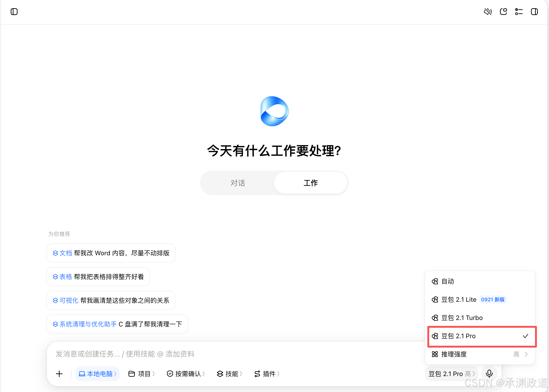The image size is (549, 392).
Task: Choose the 可视化 relationship drawing suggestion
Action: coord(111,300)
